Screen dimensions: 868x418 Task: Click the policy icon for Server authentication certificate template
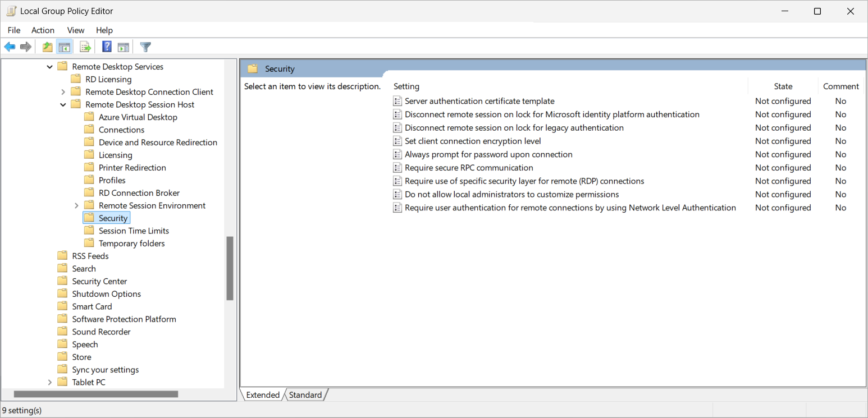click(x=398, y=101)
